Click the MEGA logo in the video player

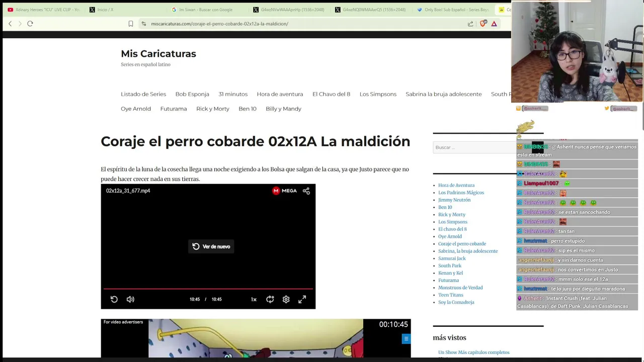285,191
